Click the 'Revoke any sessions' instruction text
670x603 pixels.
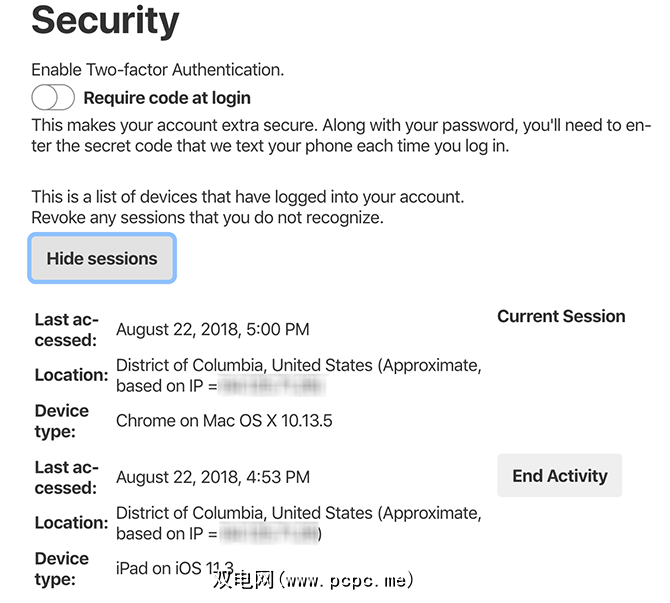(207, 217)
